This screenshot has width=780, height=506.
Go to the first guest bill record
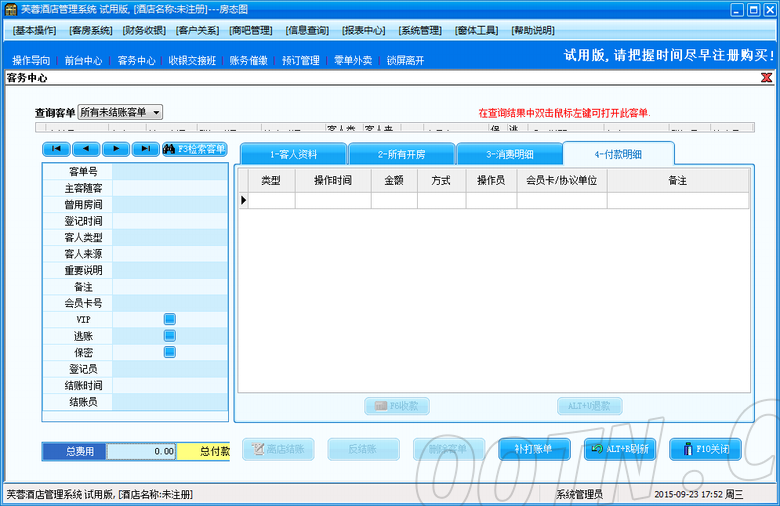[x=55, y=149]
